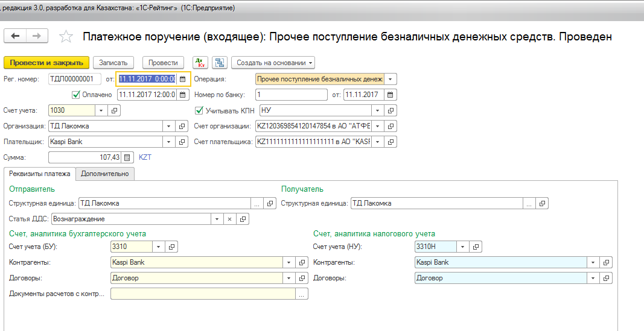
Task: Switch to the Дополнительно tab
Action: pos(105,174)
